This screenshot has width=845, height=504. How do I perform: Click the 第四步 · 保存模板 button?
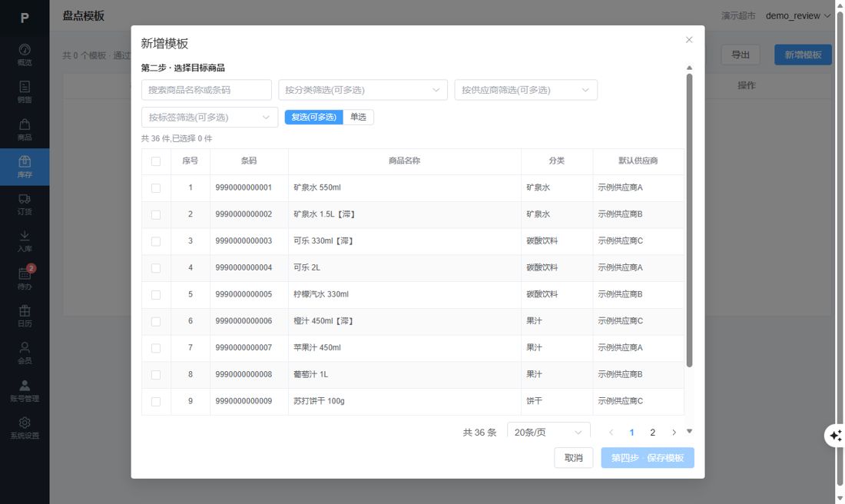pyautogui.click(x=648, y=458)
